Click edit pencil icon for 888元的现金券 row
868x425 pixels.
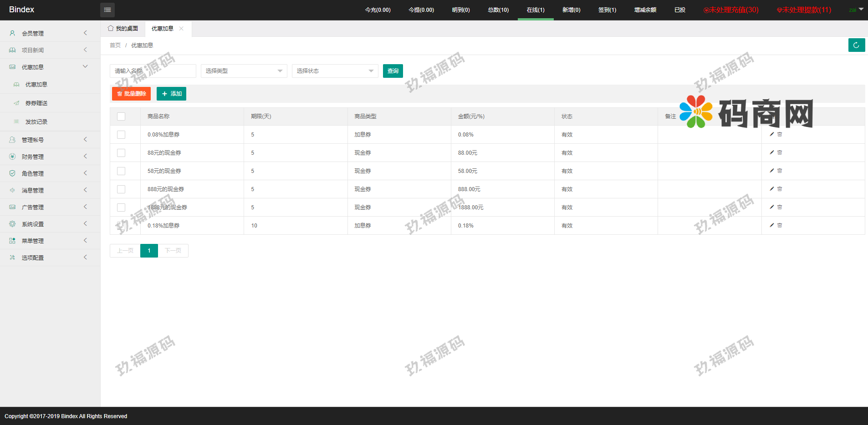pos(771,189)
